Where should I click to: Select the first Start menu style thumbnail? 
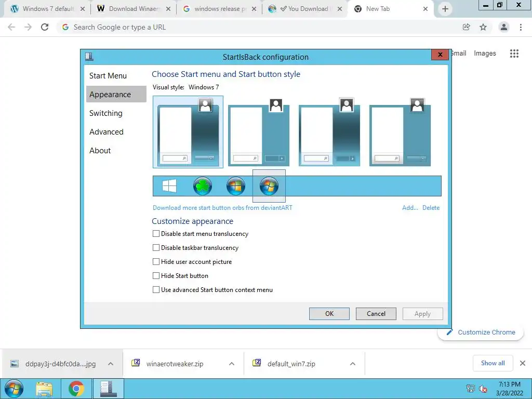point(188,131)
